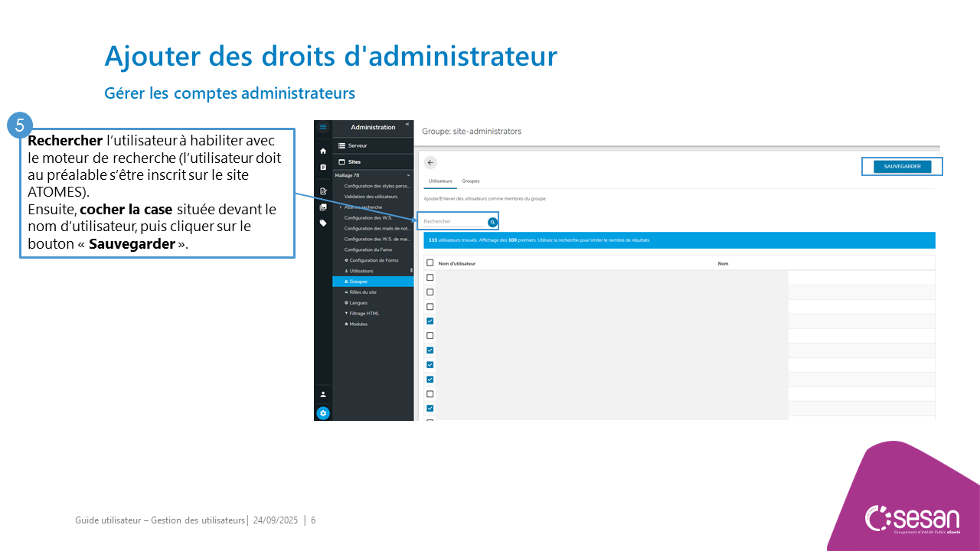This screenshot has height=551, width=980.
Task: Open Filtrage HTML in sidebar
Action: (x=364, y=314)
